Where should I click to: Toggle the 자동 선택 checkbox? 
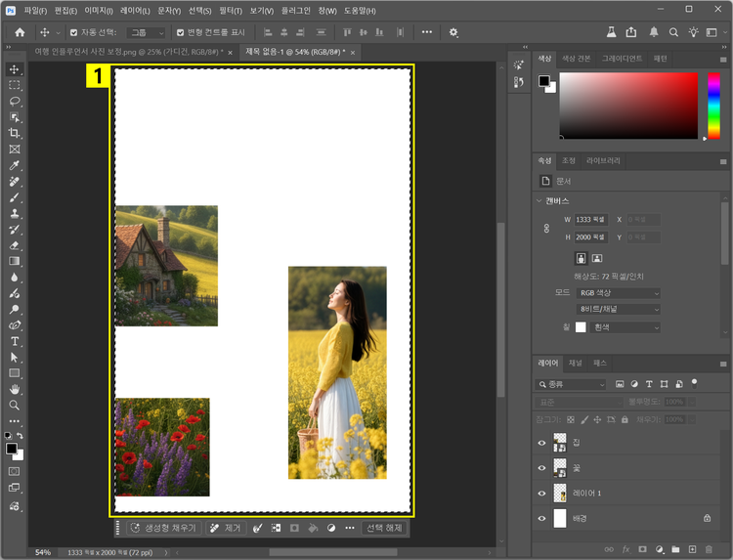click(72, 32)
